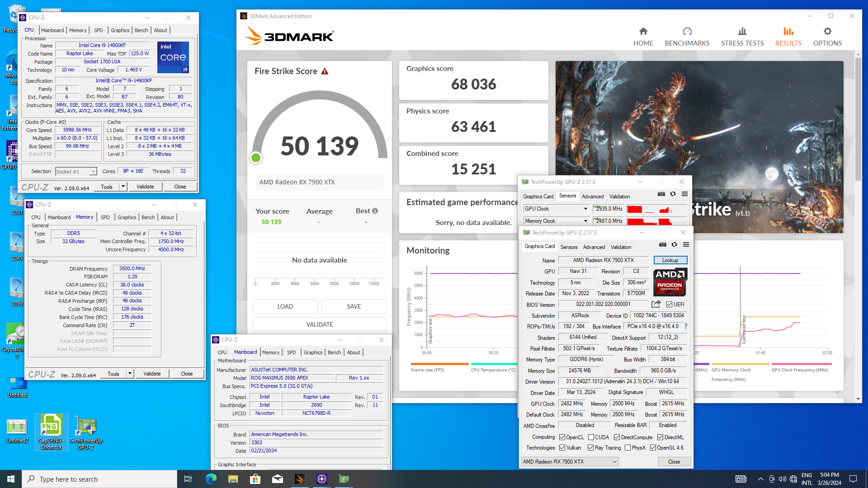The height and width of the screenshot is (488, 868).
Task: Click LOAD button in 3DMark
Action: click(x=285, y=306)
